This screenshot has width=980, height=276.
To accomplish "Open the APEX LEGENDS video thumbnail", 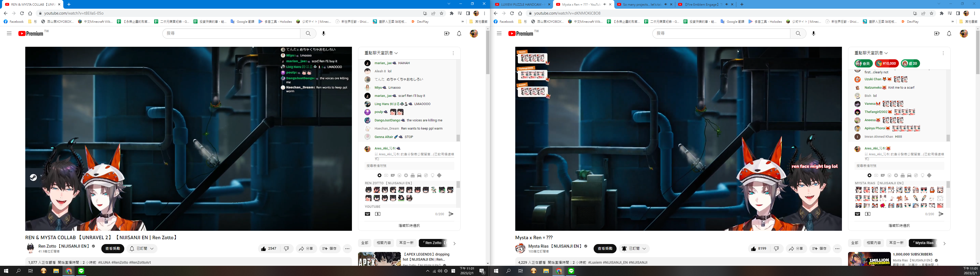I will [379, 259].
